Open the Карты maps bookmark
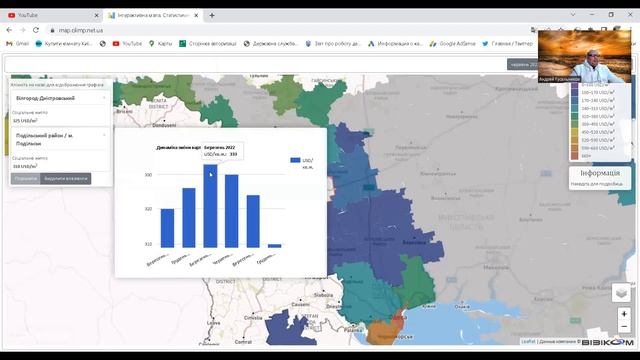This screenshot has height=360, width=640. [160, 43]
